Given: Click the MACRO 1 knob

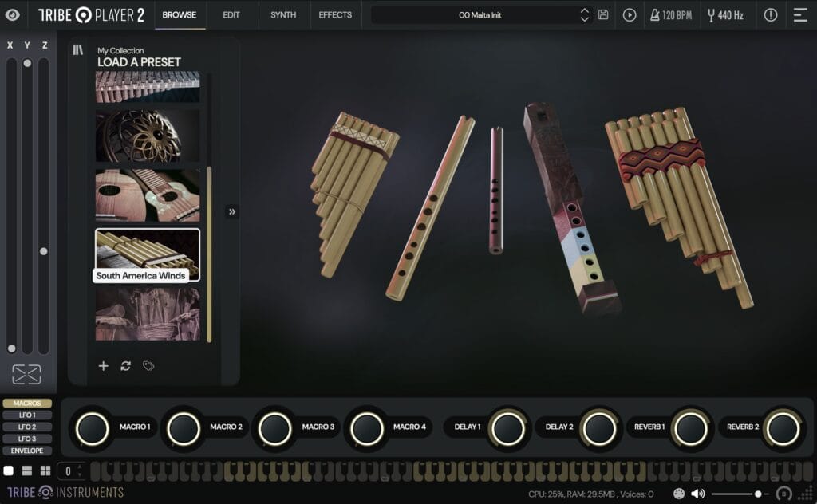Looking at the screenshot, I should click(x=93, y=429).
